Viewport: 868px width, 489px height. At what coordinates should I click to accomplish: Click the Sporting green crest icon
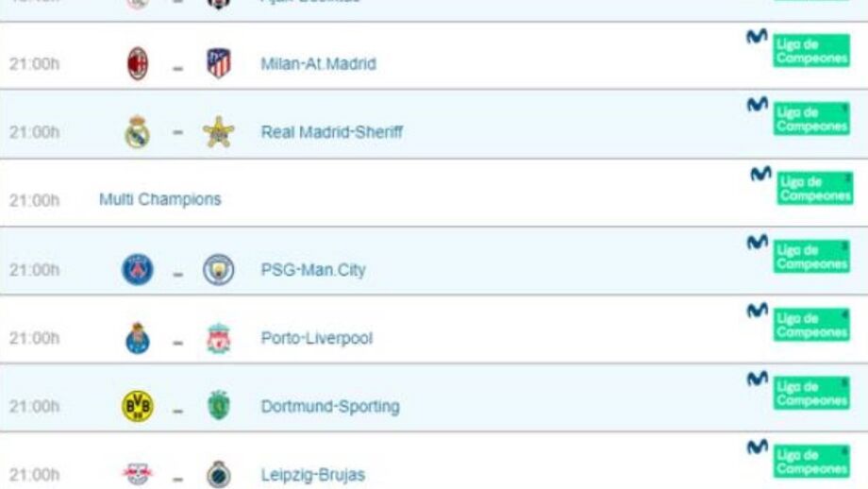coord(219,406)
